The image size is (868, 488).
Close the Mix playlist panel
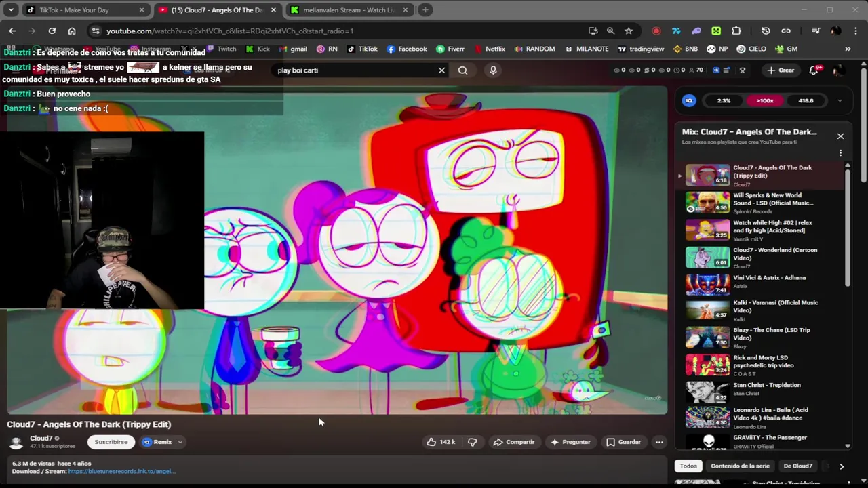[x=840, y=136]
